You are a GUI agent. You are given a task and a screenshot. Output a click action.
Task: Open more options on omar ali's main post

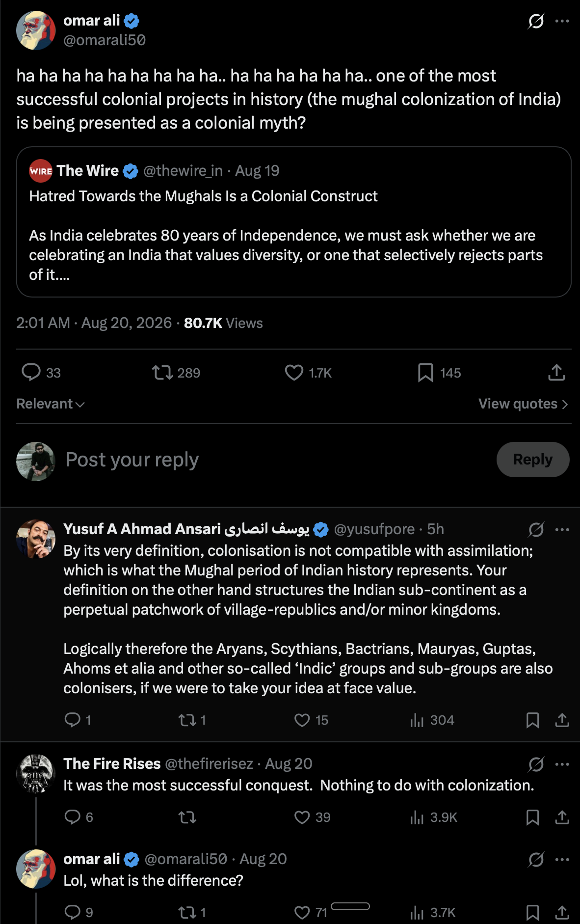[562, 21]
